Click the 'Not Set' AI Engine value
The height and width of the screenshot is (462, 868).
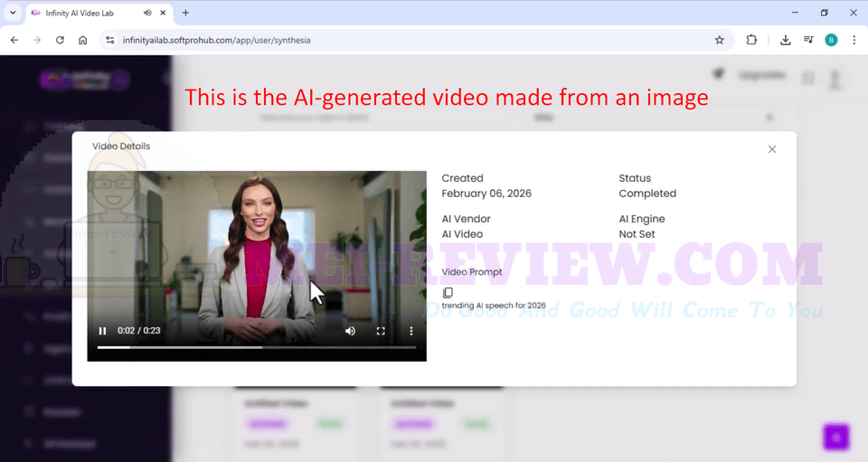pos(637,234)
